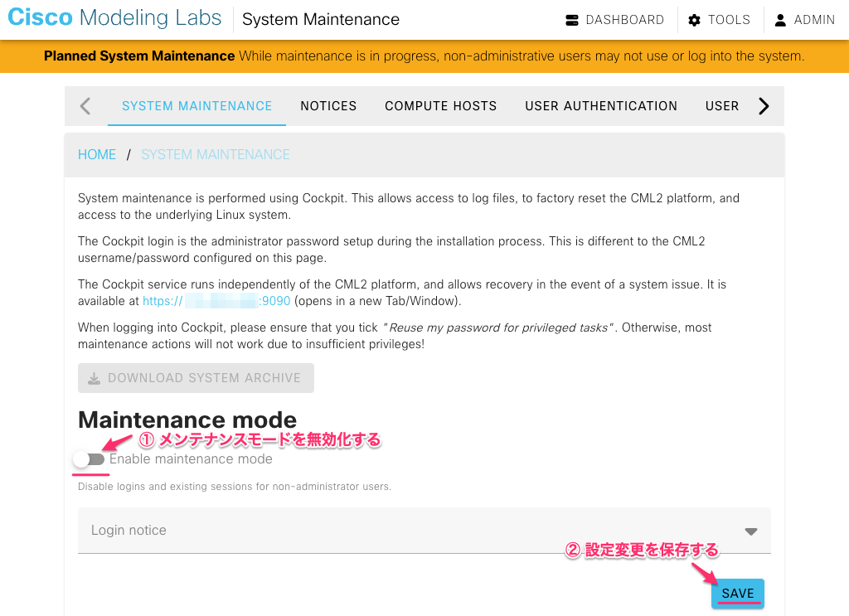Click the System Maintenance page title in the header

point(321,20)
